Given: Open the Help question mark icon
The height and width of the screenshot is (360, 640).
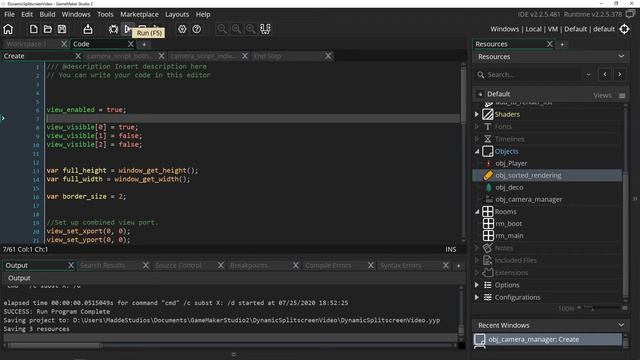Looking at the screenshot, I should (197, 29).
